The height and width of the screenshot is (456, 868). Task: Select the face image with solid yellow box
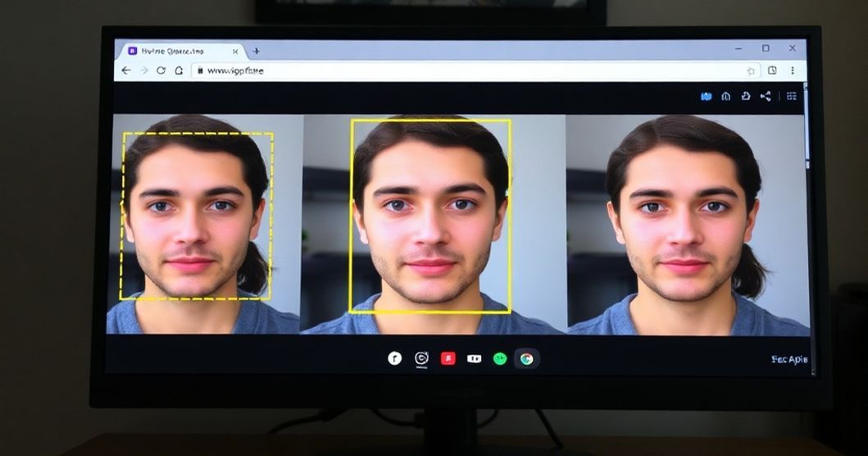(434, 224)
